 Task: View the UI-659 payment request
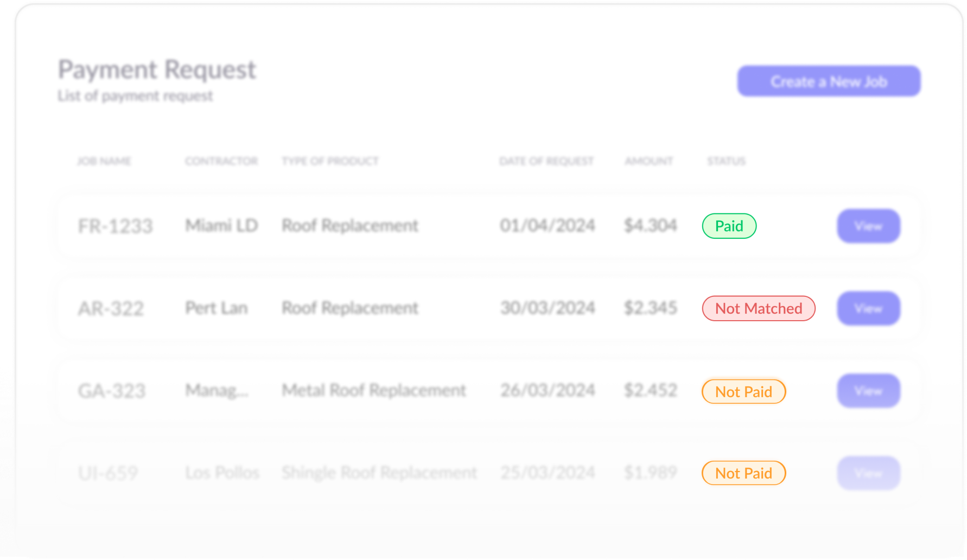[x=868, y=473]
